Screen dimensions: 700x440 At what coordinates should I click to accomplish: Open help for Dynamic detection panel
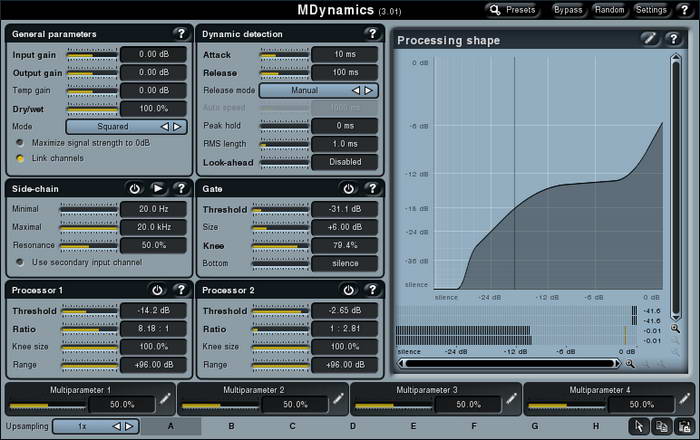pyautogui.click(x=372, y=33)
